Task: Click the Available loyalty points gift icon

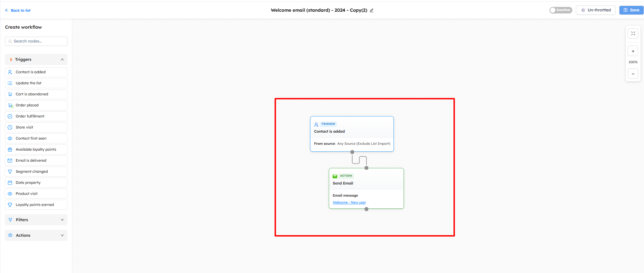Action: (10, 149)
